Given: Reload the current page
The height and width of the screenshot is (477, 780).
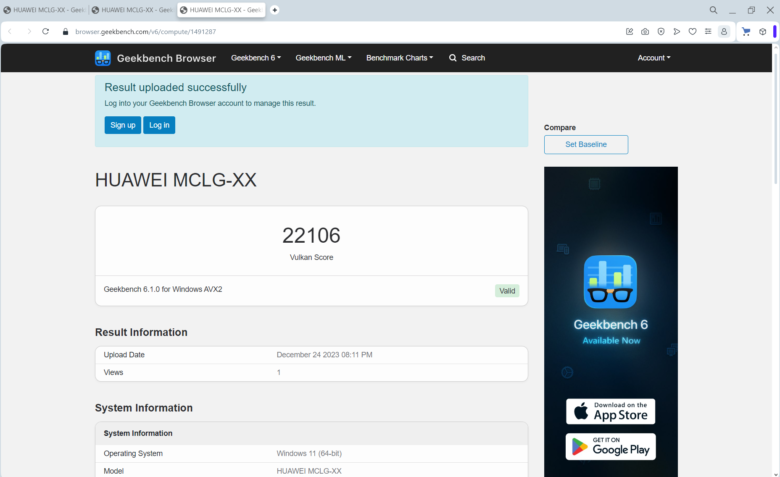Looking at the screenshot, I should pyautogui.click(x=45, y=31).
